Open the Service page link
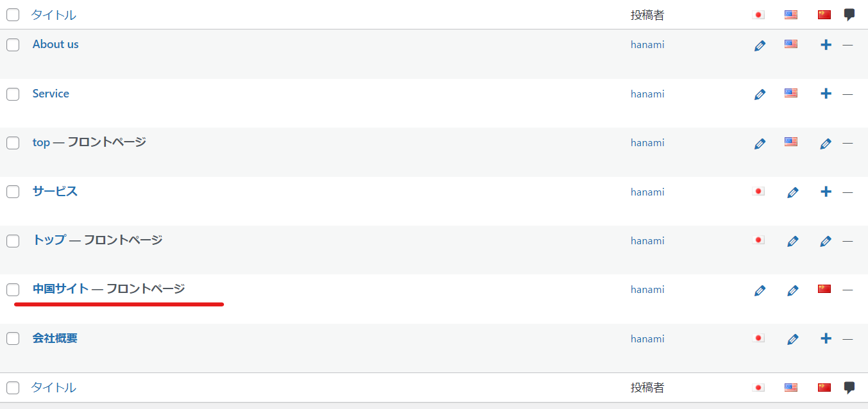868x409 pixels. coord(51,94)
